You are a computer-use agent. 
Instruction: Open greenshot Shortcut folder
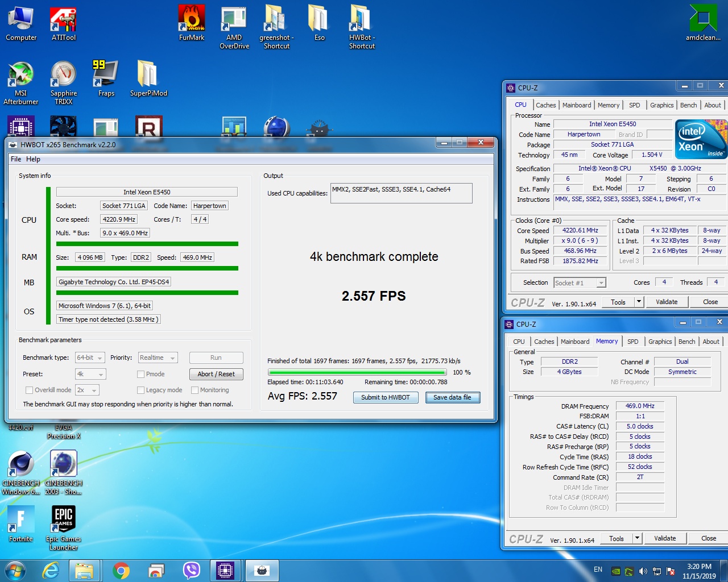(276, 27)
